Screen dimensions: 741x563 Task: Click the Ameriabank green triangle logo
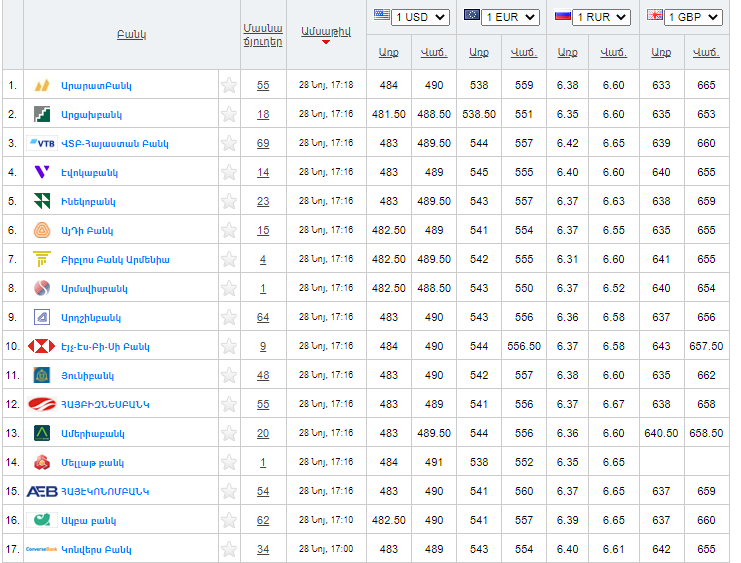click(x=42, y=433)
